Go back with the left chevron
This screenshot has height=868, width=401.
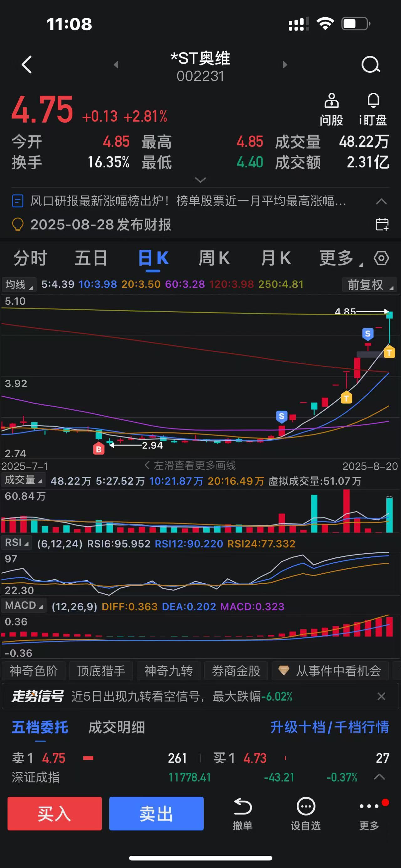[x=27, y=64]
